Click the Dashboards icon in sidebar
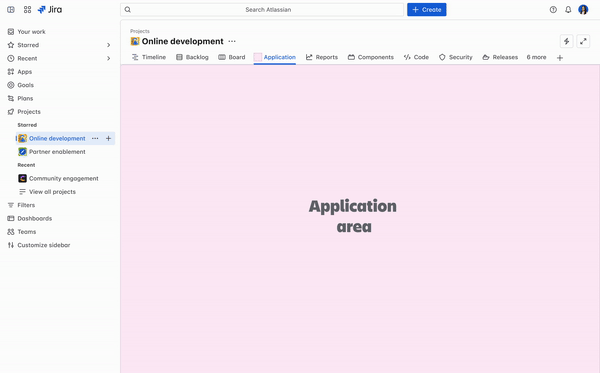The height and width of the screenshot is (373, 600). coord(11,219)
